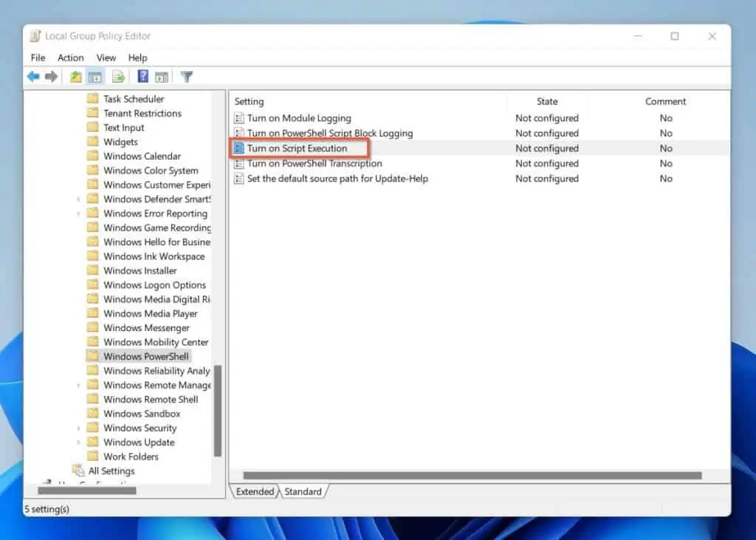
Task: Click the Script Block Logging policy icon
Action: tap(238, 133)
